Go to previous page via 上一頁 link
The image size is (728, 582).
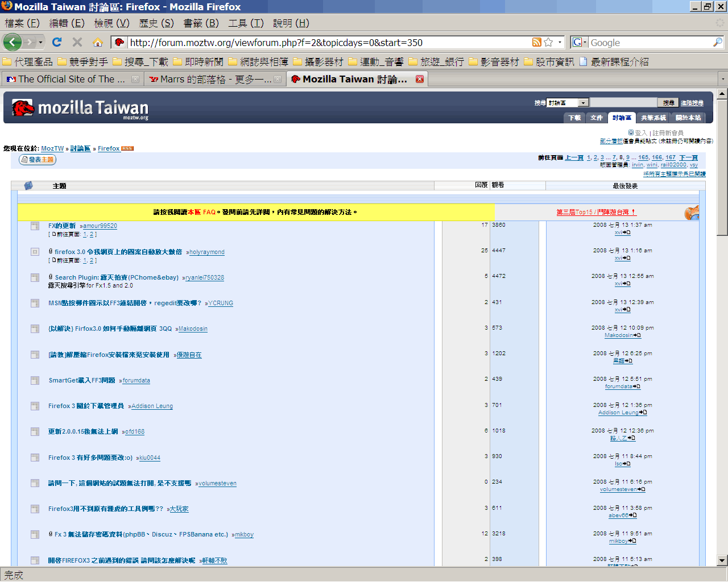click(574, 157)
